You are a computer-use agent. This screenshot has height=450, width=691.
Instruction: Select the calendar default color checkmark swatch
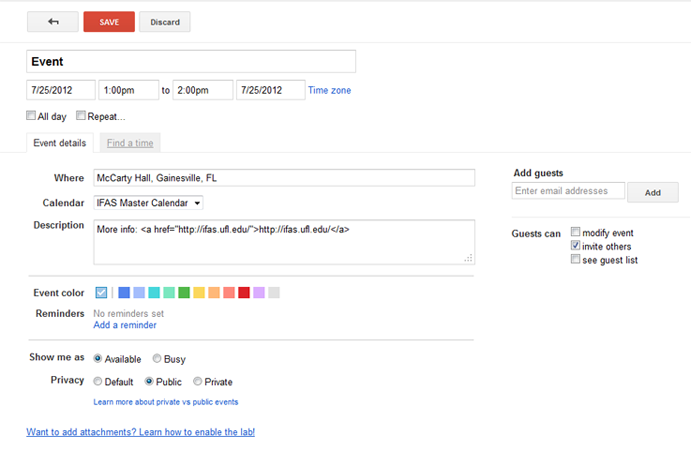[101, 292]
